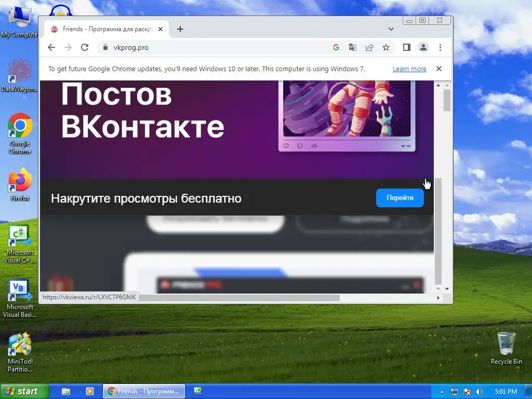Open Chrome side panel

coord(406,47)
